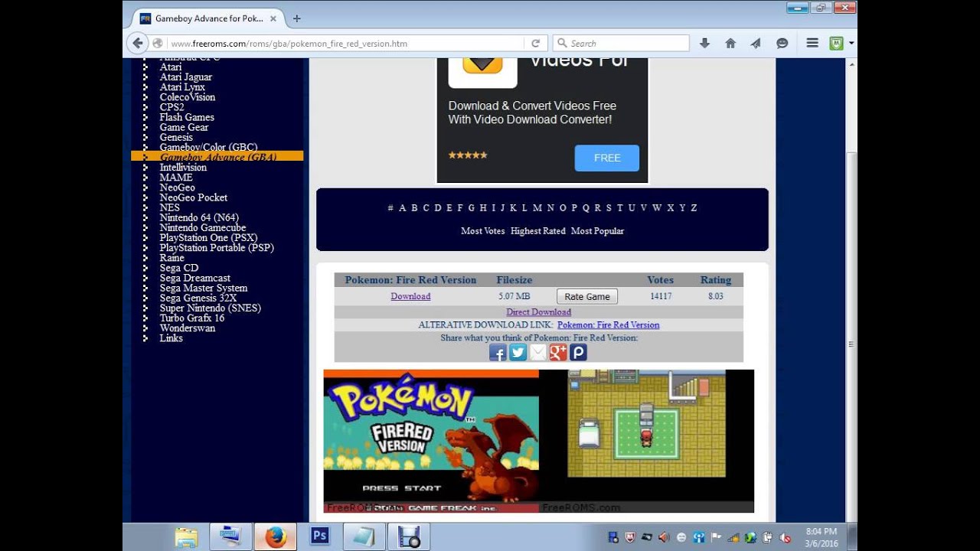Open Nintendo 64 (N64) sidebar link
This screenshot has height=551, width=980.
click(199, 217)
